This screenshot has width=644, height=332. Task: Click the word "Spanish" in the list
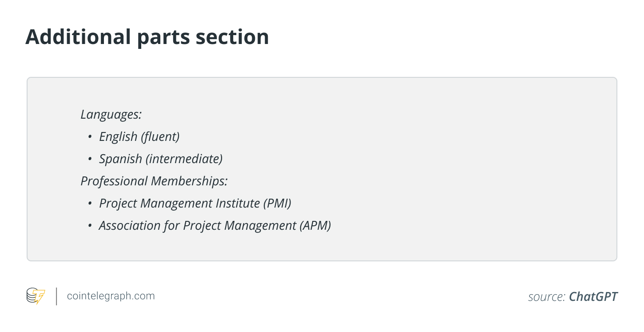120,159
